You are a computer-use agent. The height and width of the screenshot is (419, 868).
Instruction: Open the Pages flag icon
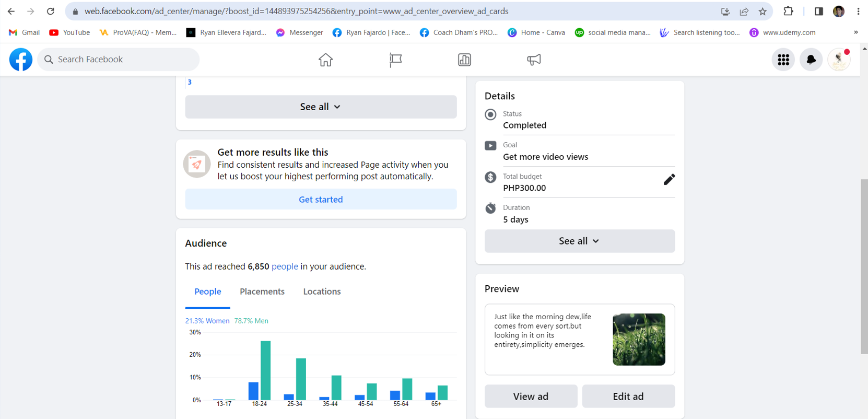395,60
